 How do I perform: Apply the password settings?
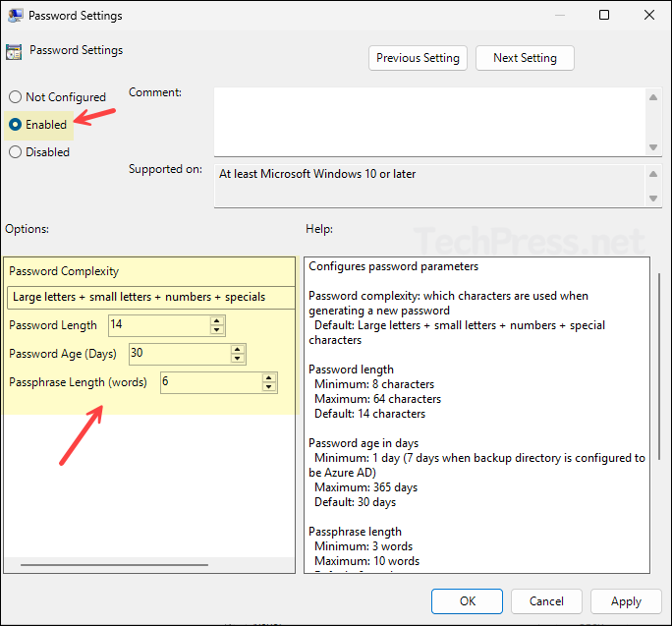(626, 601)
